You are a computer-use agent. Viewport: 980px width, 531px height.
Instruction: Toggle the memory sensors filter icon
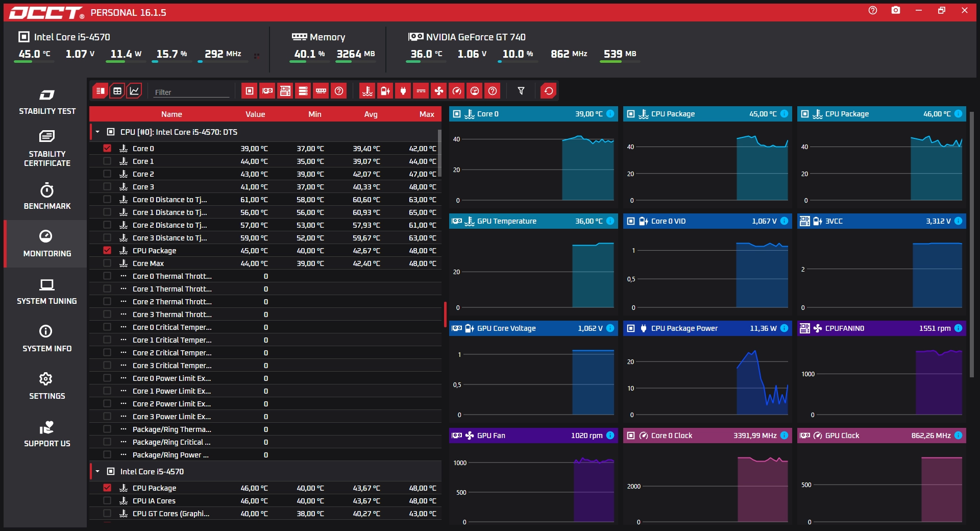coord(321,91)
